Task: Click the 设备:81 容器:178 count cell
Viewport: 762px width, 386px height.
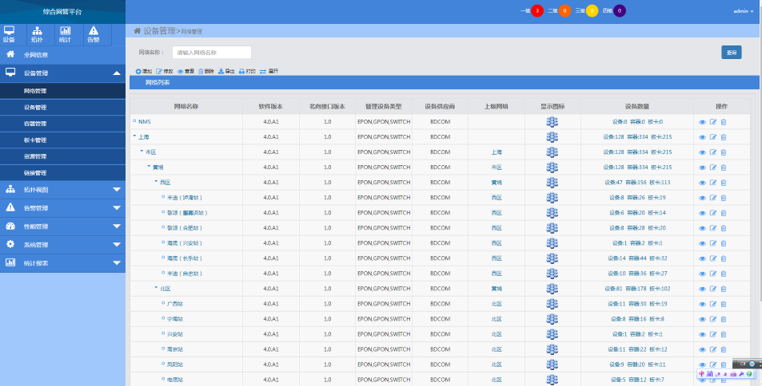Action: click(x=637, y=289)
